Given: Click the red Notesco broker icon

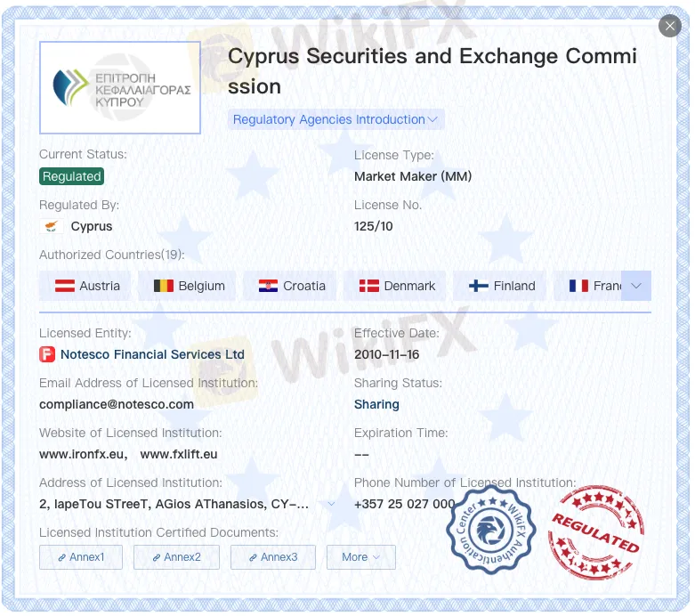Looking at the screenshot, I should [47, 354].
